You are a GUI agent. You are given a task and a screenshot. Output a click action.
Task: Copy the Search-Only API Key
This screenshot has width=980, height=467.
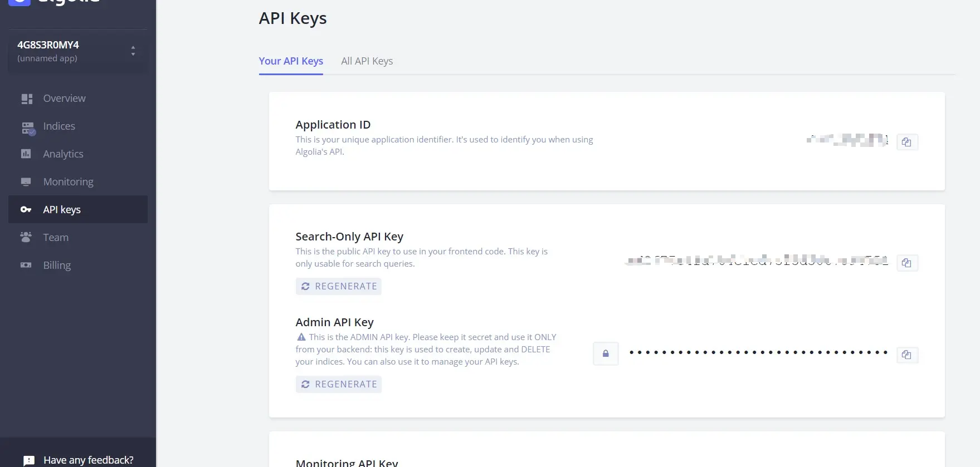click(907, 263)
